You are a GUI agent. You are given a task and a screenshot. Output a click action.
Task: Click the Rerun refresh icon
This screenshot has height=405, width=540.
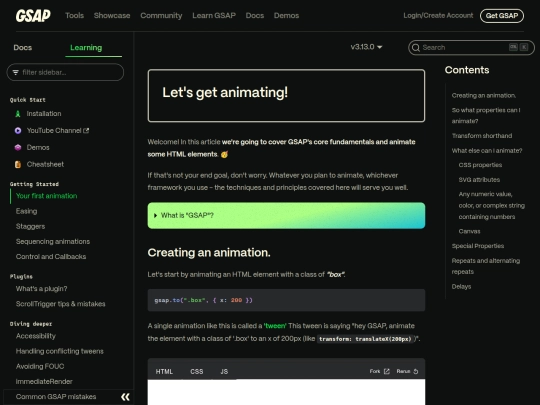[x=416, y=371]
